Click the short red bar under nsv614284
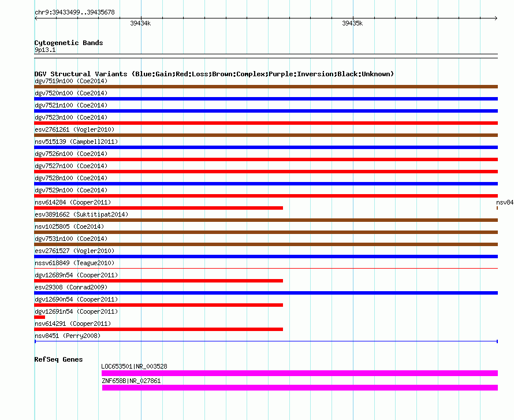514x420 pixels. (158, 208)
